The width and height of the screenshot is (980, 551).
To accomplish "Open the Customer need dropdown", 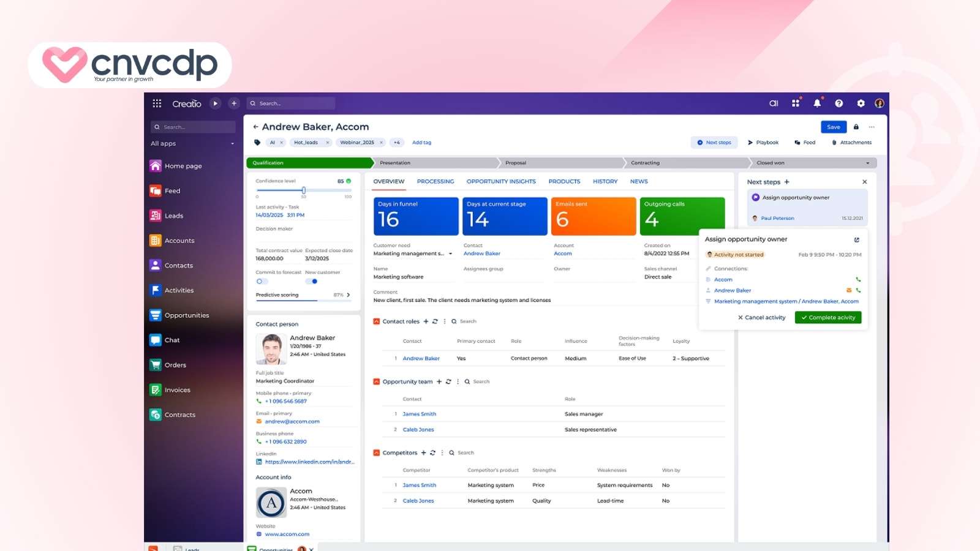I will tap(450, 253).
